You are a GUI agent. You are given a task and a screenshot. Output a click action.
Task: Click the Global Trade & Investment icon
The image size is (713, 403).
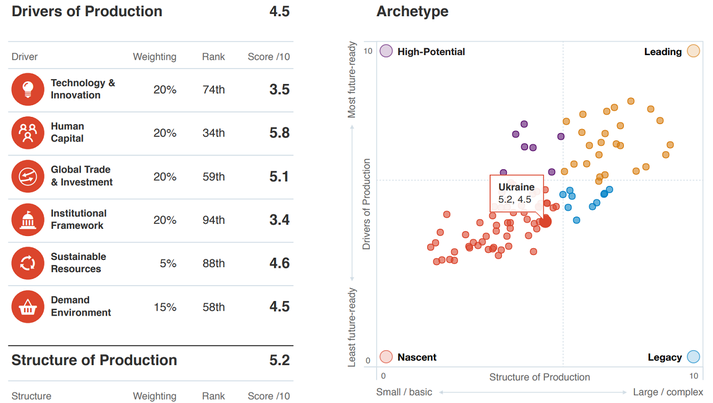point(27,177)
